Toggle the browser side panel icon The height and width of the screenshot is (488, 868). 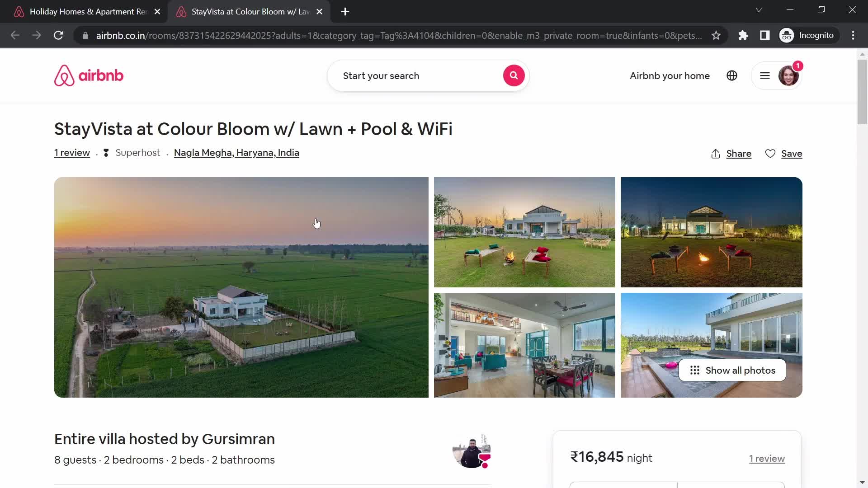coord(765,35)
